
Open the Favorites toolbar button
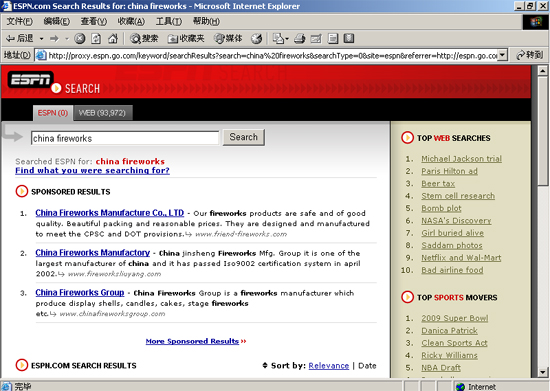coord(186,39)
